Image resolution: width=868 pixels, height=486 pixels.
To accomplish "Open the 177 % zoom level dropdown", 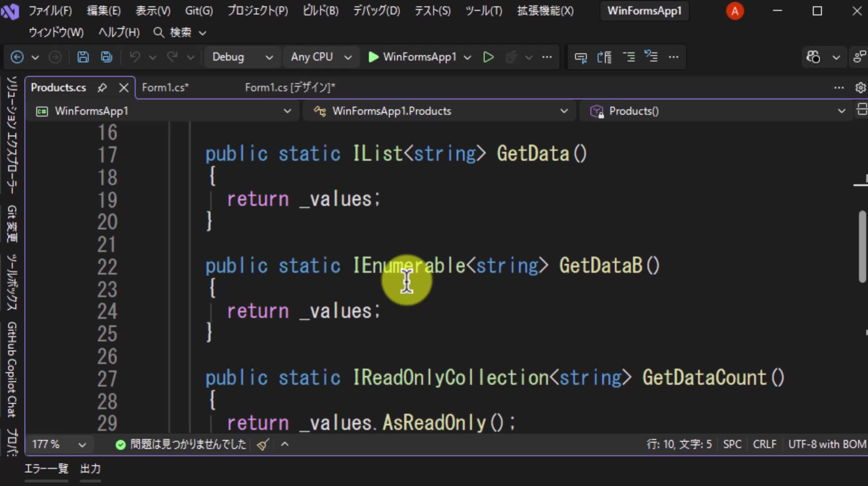I will 60,444.
